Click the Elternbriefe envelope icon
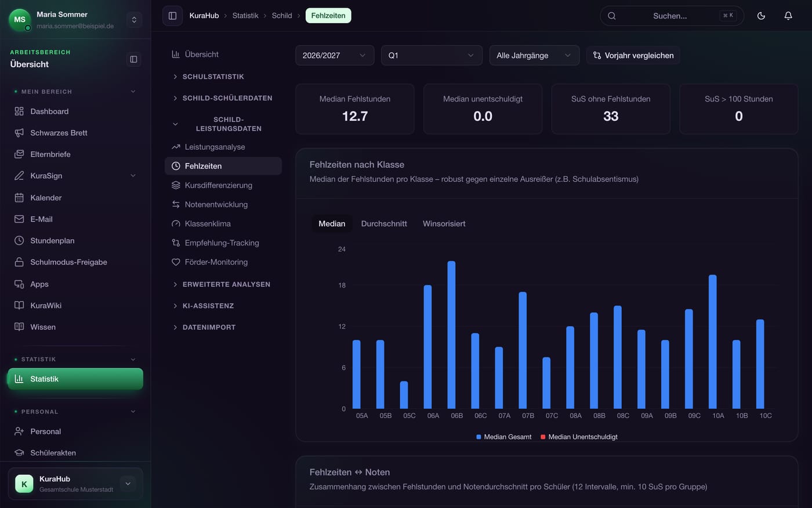 click(19, 154)
